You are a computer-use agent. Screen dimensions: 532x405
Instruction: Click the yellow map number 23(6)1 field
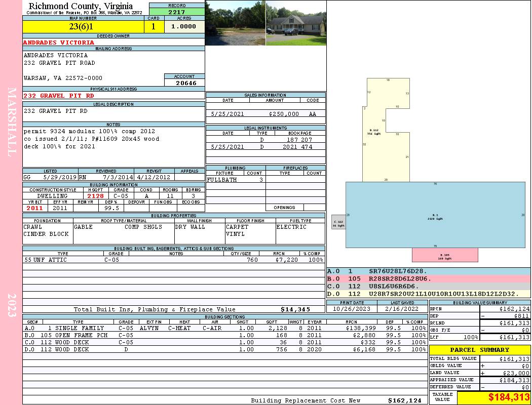point(81,27)
